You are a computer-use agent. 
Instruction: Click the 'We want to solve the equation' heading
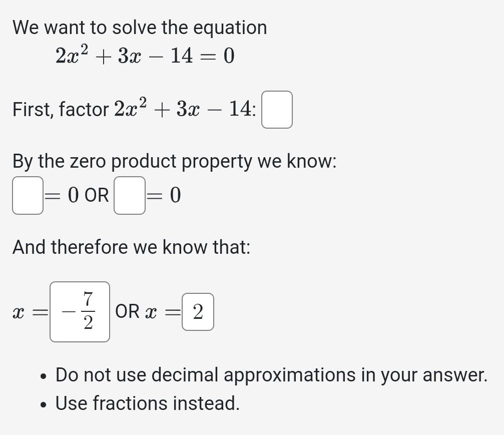click(140, 28)
